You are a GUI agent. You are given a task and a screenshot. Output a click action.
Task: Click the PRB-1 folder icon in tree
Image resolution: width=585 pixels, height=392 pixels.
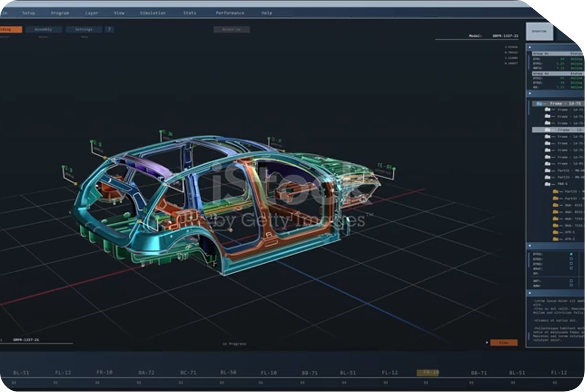click(548, 184)
